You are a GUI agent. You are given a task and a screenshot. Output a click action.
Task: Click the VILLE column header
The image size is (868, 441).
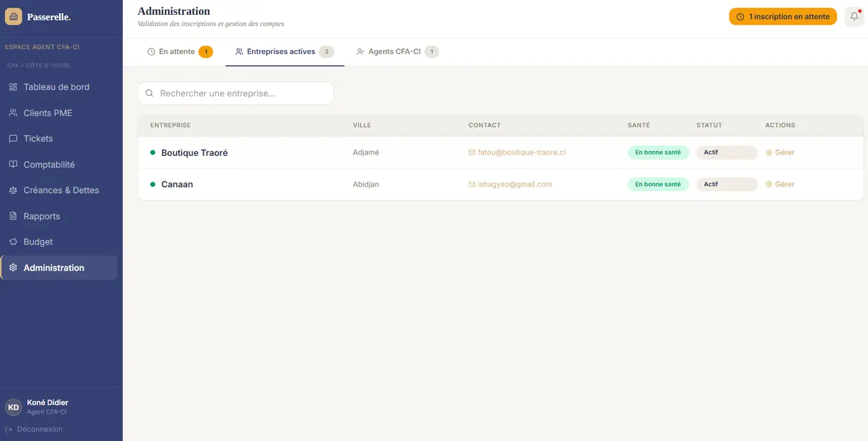point(362,125)
